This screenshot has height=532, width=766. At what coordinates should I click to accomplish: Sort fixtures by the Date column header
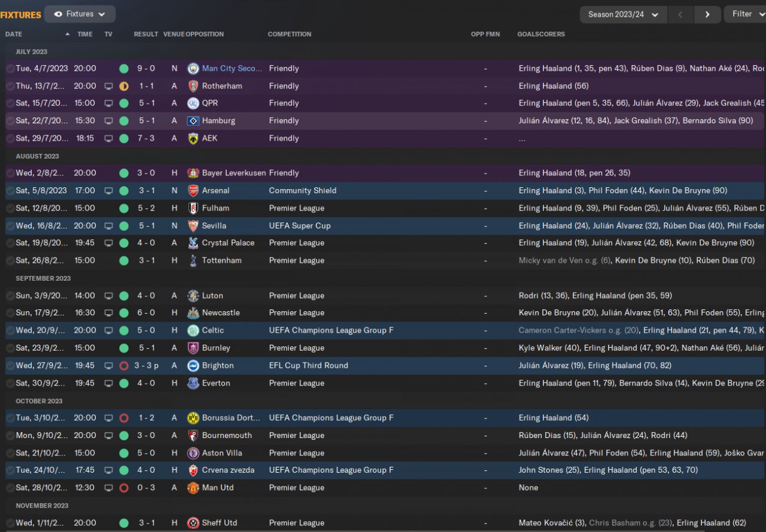click(x=14, y=34)
